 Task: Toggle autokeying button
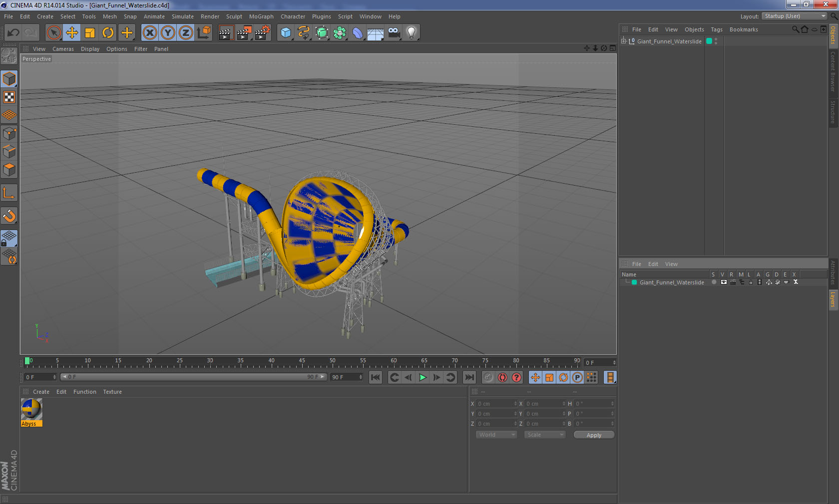pyautogui.click(x=502, y=377)
